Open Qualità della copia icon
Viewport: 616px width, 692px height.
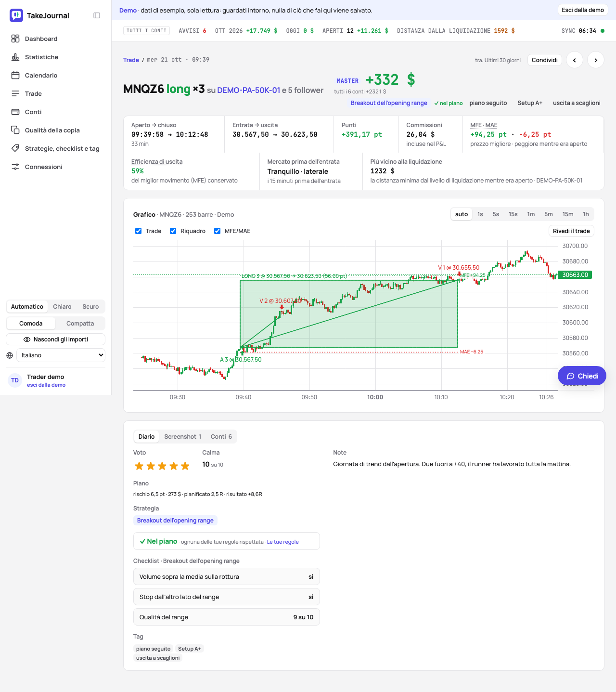click(x=15, y=130)
